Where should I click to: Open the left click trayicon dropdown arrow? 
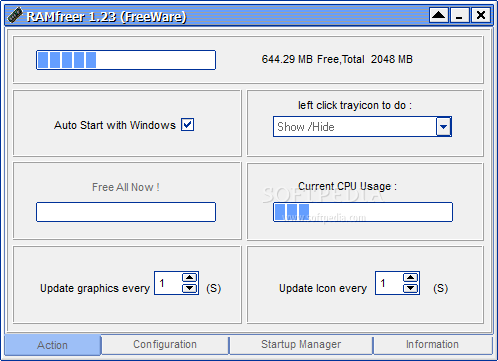(x=444, y=127)
